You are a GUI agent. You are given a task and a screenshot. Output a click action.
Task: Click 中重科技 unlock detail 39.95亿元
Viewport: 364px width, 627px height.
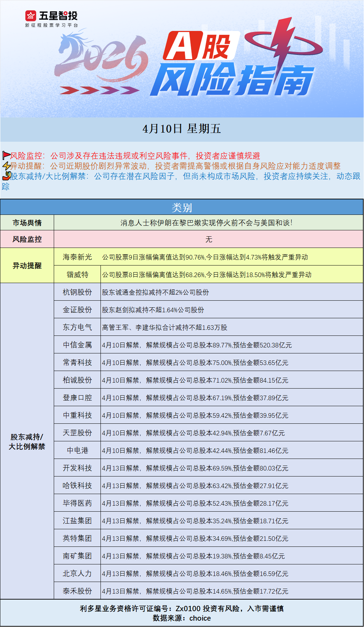click(195, 415)
